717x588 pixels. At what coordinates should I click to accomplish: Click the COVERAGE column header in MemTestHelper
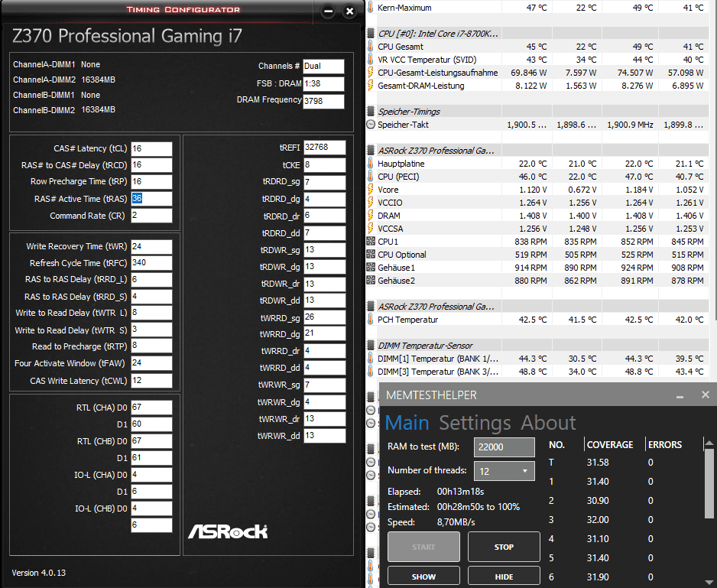(x=609, y=445)
